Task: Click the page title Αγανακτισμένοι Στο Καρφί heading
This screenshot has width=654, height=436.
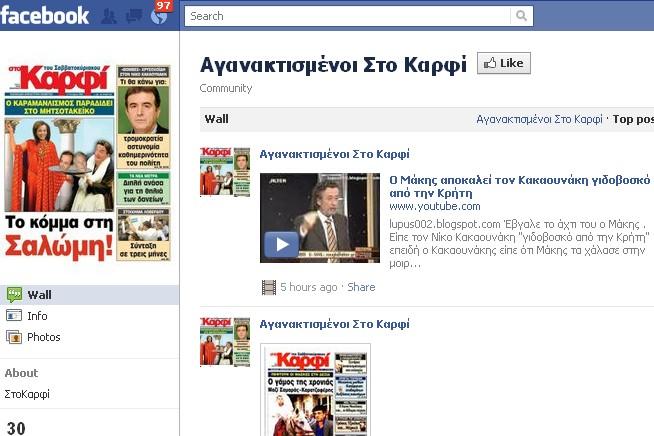Action: pos(333,66)
